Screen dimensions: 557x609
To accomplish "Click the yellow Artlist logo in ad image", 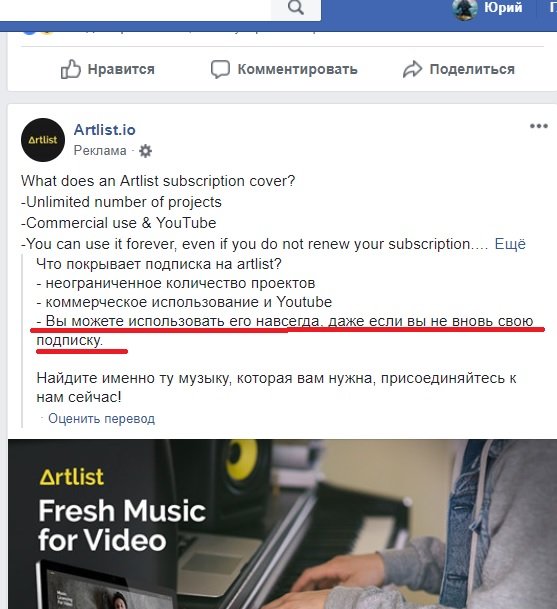I will (72, 477).
